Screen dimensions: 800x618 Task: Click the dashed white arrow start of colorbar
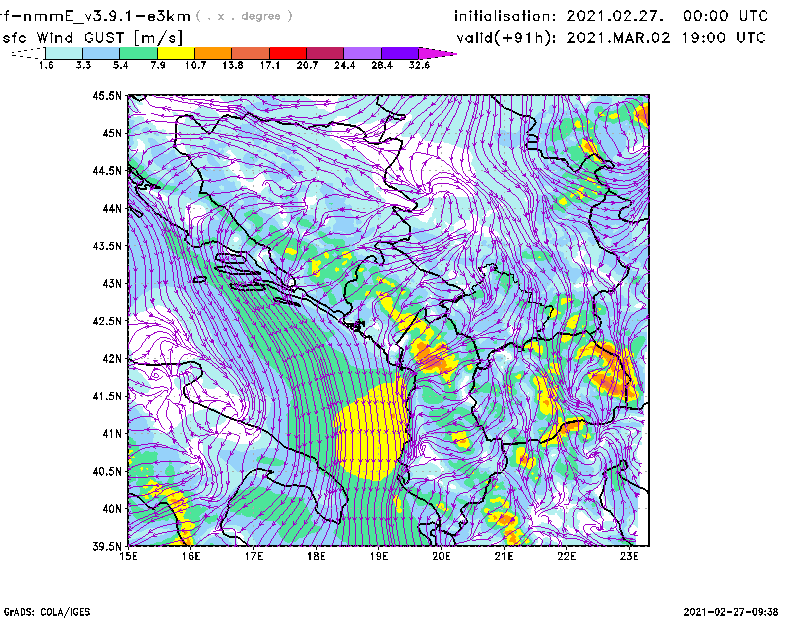tap(28, 53)
